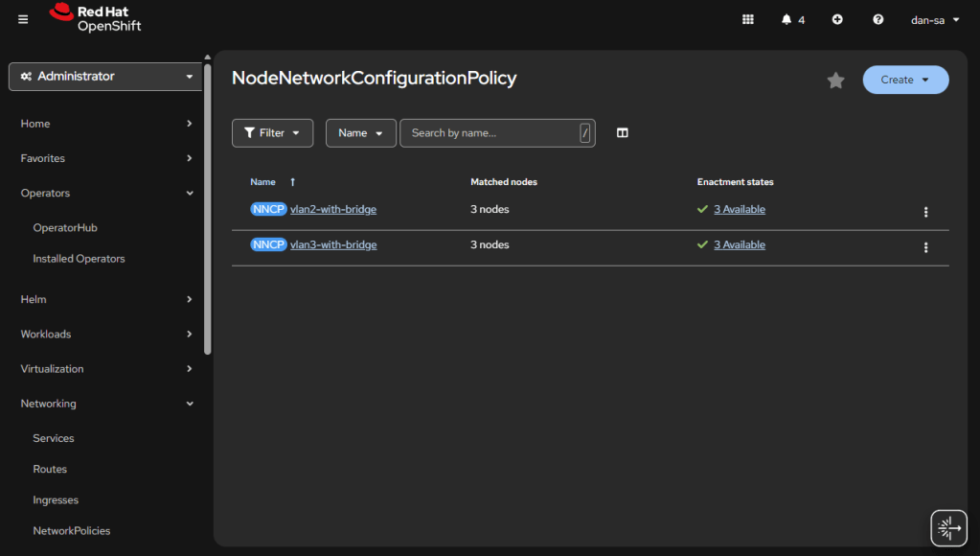The height and width of the screenshot is (556, 980).
Task: Open the notifications bell icon
Action: point(787,19)
